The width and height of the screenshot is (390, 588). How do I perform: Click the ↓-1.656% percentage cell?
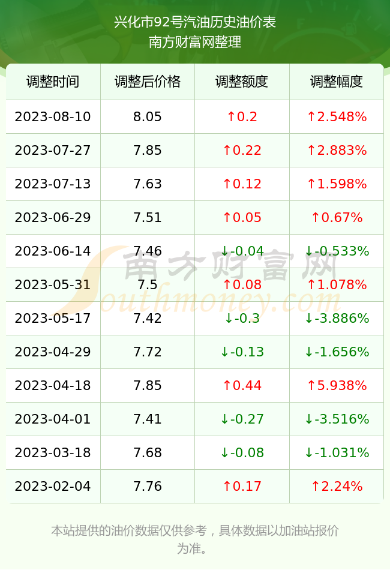(337, 352)
